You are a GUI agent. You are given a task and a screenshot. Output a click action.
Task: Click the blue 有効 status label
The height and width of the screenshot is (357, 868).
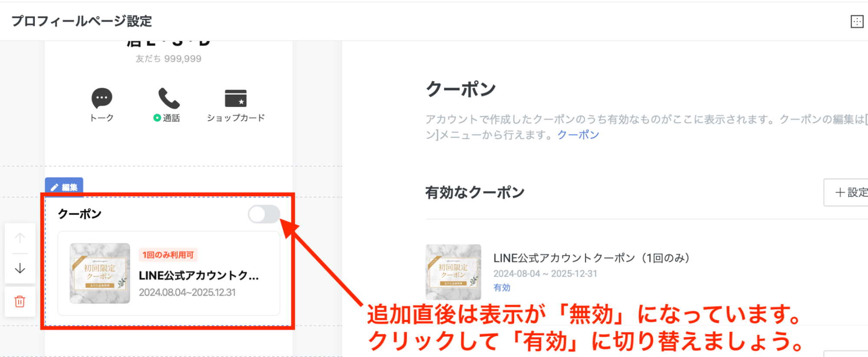pos(502,288)
